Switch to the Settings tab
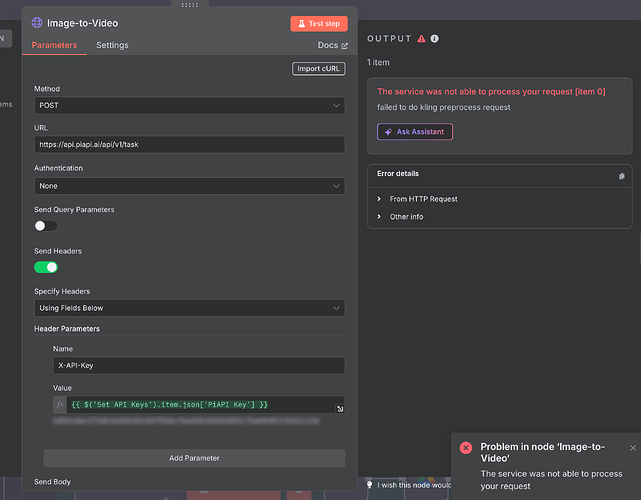Image resolution: width=641 pixels, height=500 pixels. click(112, 45)
